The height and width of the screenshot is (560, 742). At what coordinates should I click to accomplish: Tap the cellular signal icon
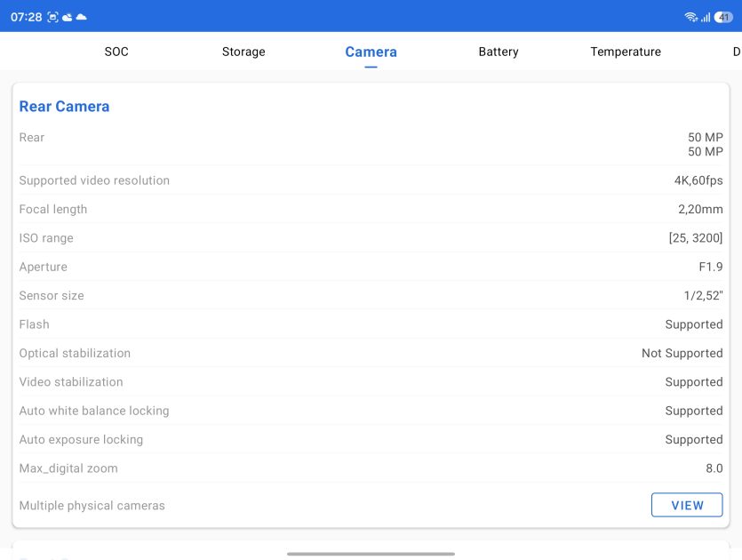click(x=706, y=18)
